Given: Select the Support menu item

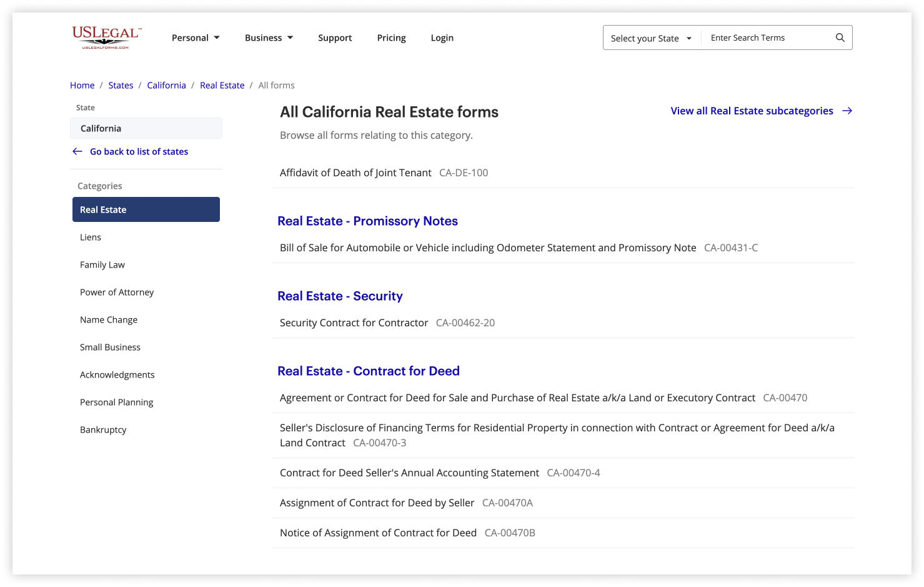Looking at the screenshot, I should point(335,38).
